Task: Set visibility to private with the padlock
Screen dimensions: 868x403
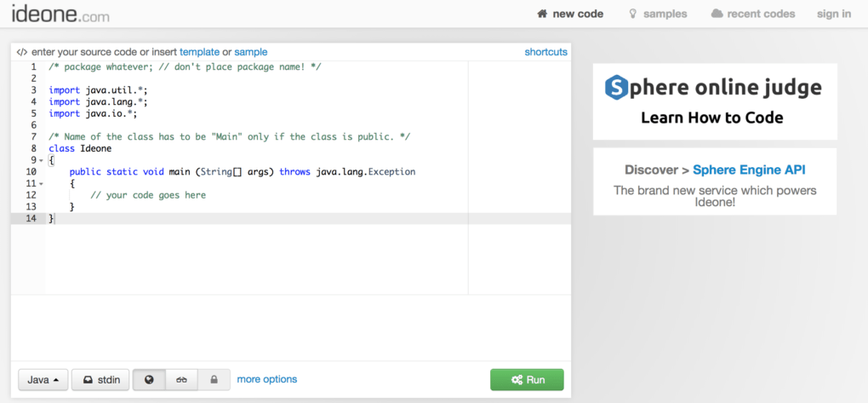Action: coord(214,380)
